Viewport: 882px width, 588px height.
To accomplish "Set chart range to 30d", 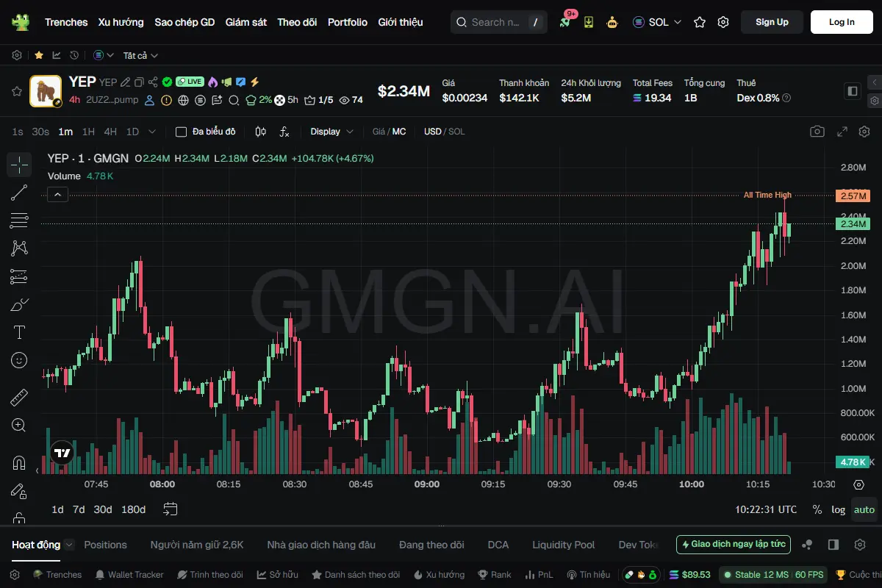I will pos(103,509).
